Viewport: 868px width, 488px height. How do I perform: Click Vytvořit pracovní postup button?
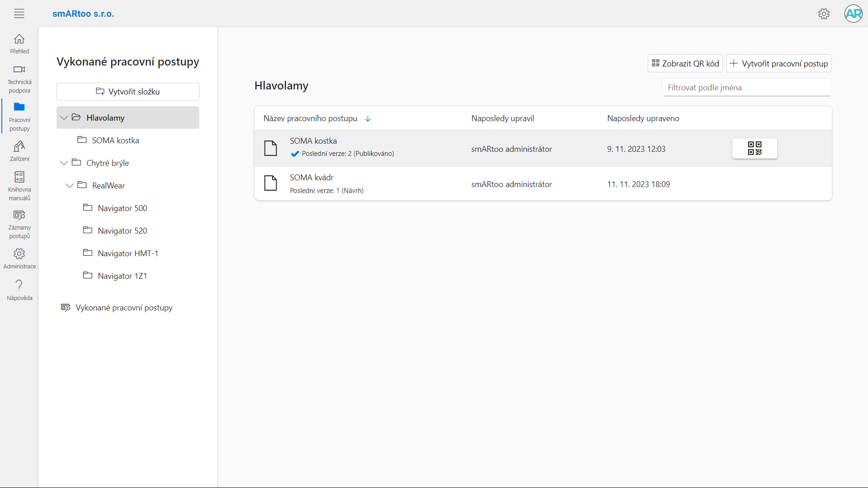[x=778, y=64]
